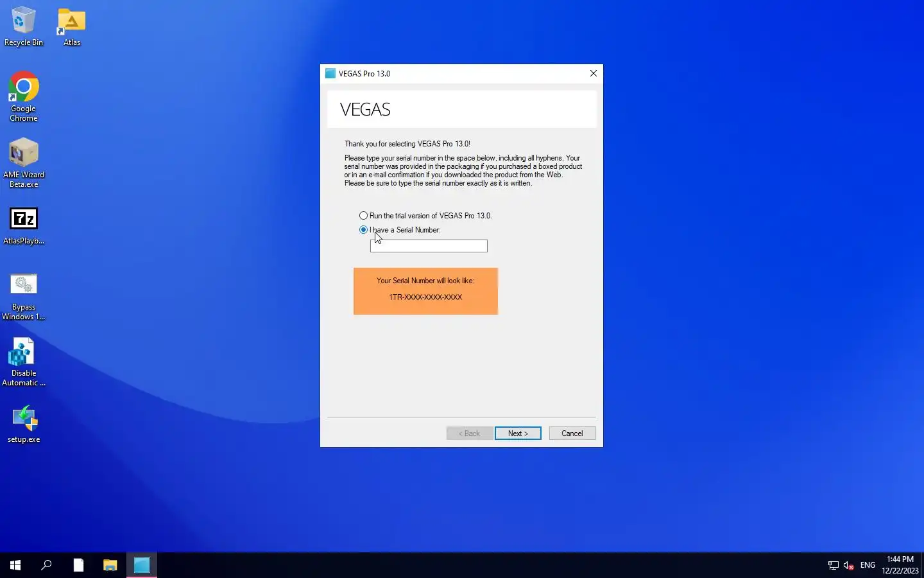The height and width of the screenshot is (578, 924).
Task: Open network status tray icon
Action: (833, 565)
